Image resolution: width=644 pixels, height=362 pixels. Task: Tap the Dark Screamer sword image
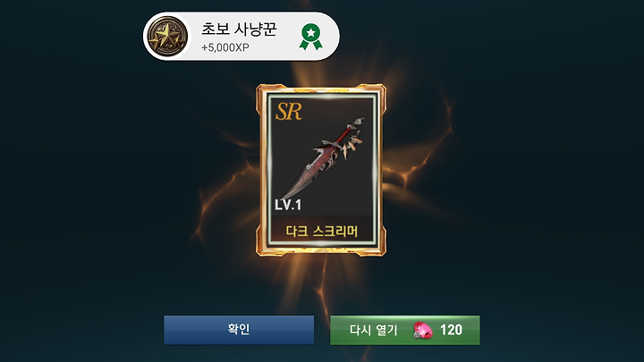(322, 158)
